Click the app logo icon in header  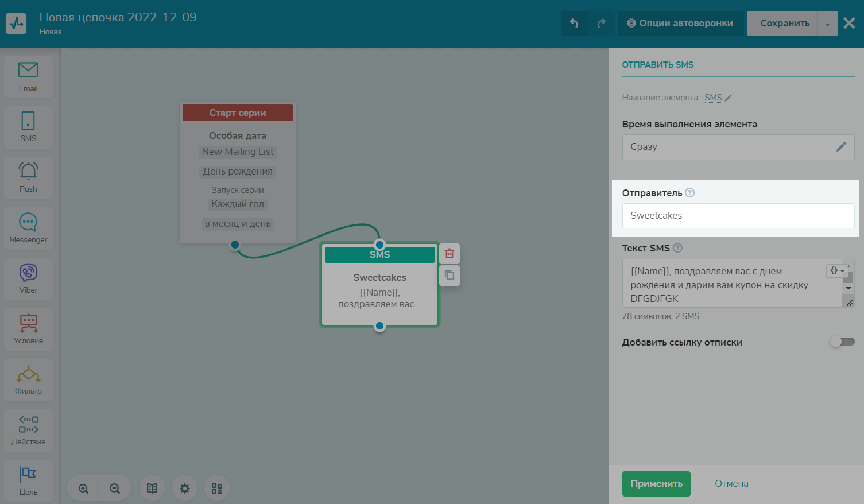(16, 24)
